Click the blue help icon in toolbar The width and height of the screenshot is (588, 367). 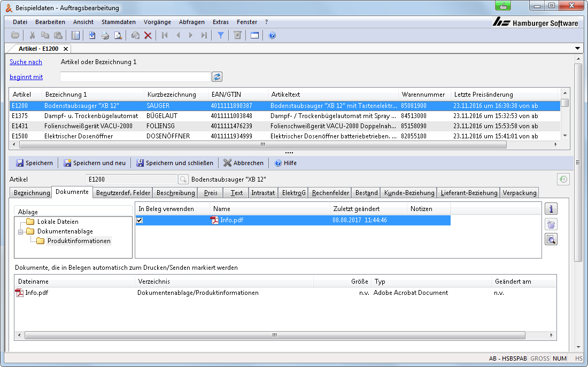point(272,36)
